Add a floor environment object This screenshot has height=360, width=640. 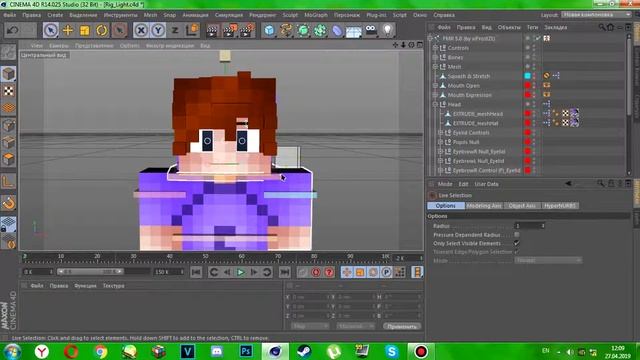353,31
